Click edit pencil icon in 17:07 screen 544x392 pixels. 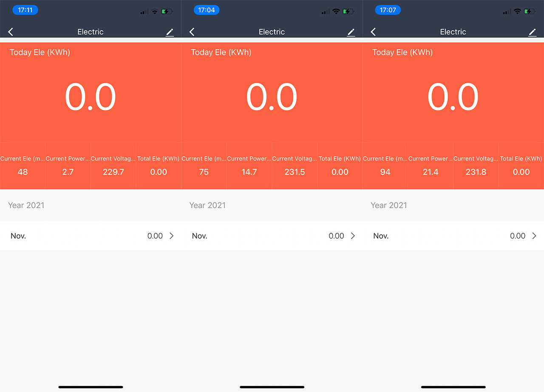532,32
